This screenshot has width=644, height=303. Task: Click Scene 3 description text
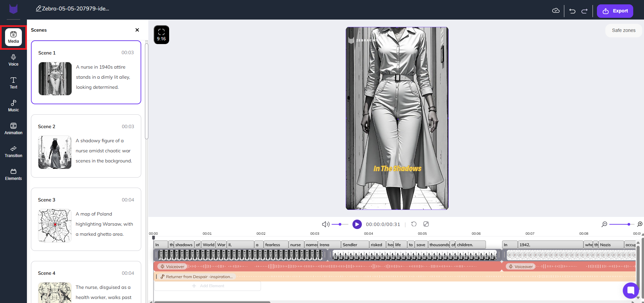104,224
